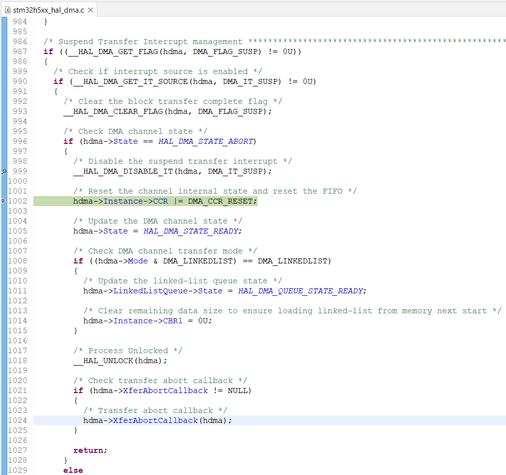This screenshot has width=506, height=475.
Task: Close the stm32h5xx_hal_dma.c editor tab
Action: click(90, 10)
